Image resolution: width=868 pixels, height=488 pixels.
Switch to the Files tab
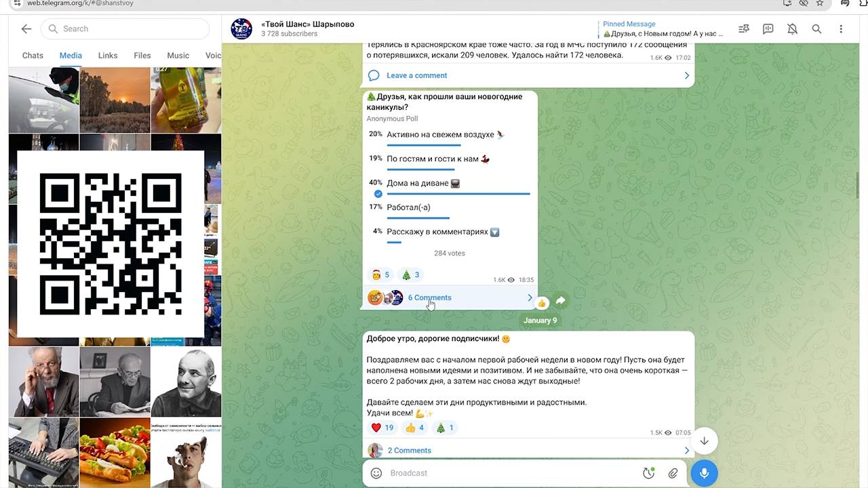coord(142,56)
